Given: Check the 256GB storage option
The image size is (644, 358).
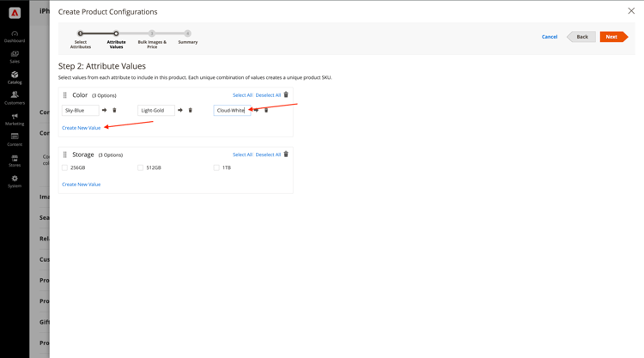Looking at the screenshot, I should (x=64, y=167).
